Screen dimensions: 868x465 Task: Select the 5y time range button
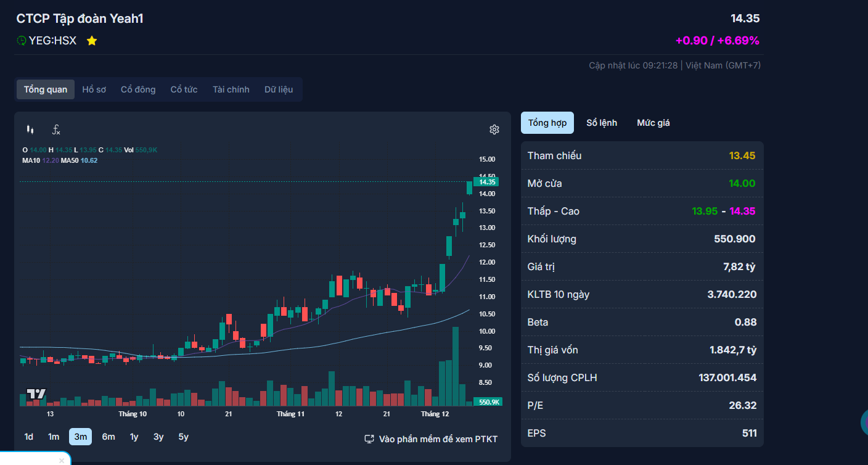click(183, 437)
